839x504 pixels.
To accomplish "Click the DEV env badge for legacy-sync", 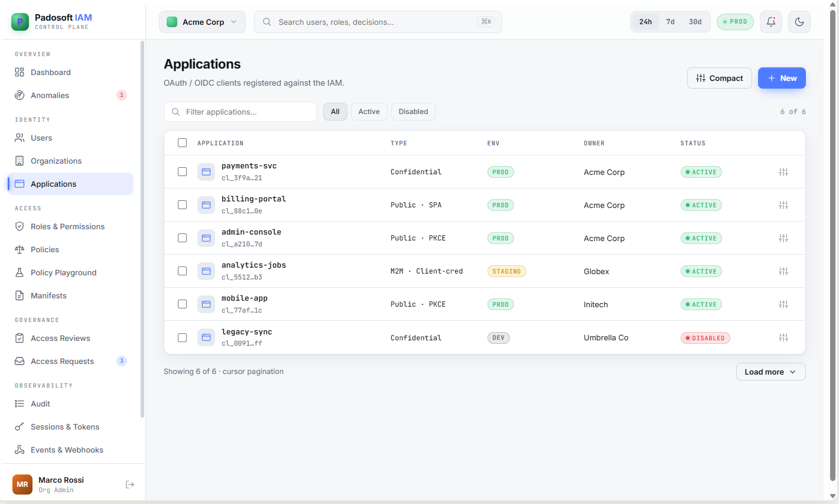I will tap(499, 338).
